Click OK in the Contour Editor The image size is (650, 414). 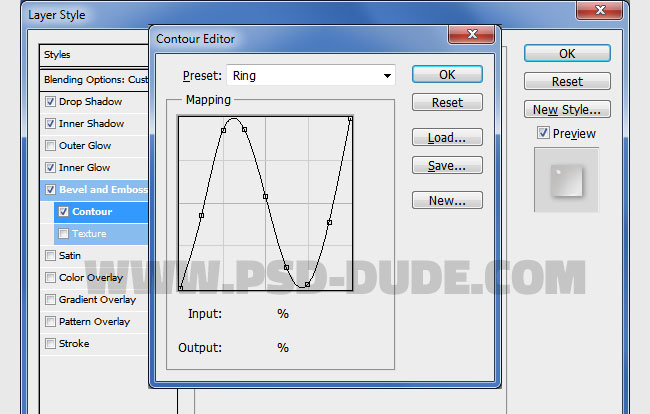447,75
